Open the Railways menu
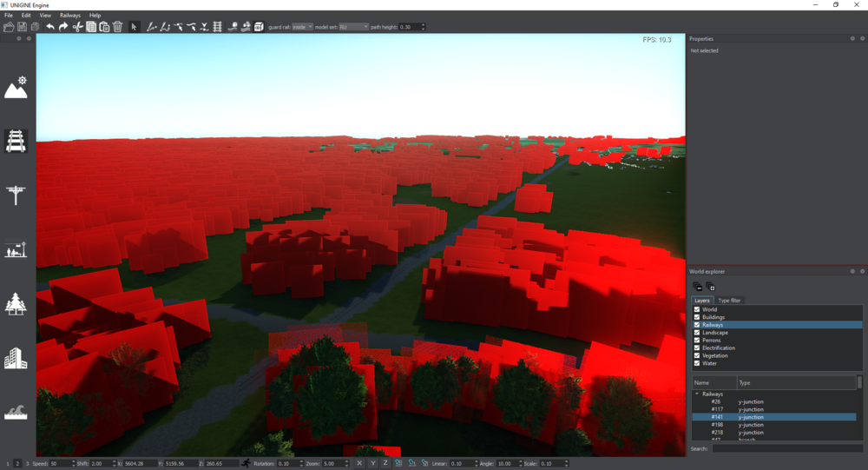Screen dimensions: 868x470 (69, 16)
